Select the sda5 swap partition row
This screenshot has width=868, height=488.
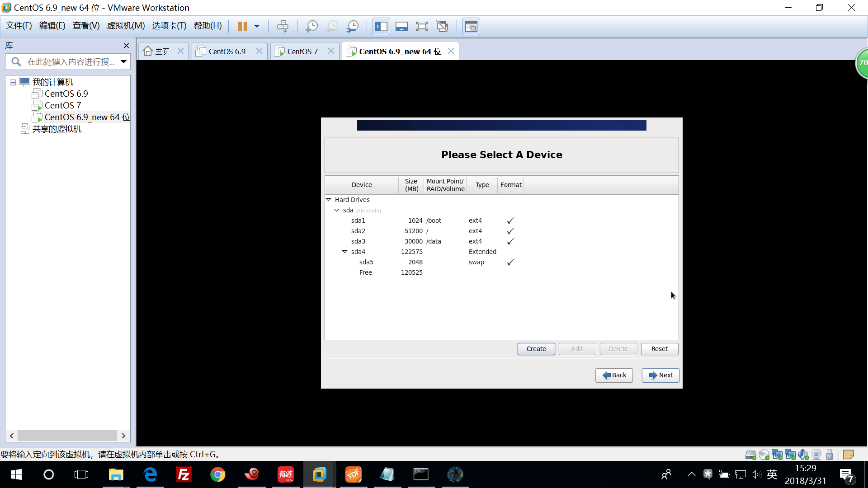(501, 262)
